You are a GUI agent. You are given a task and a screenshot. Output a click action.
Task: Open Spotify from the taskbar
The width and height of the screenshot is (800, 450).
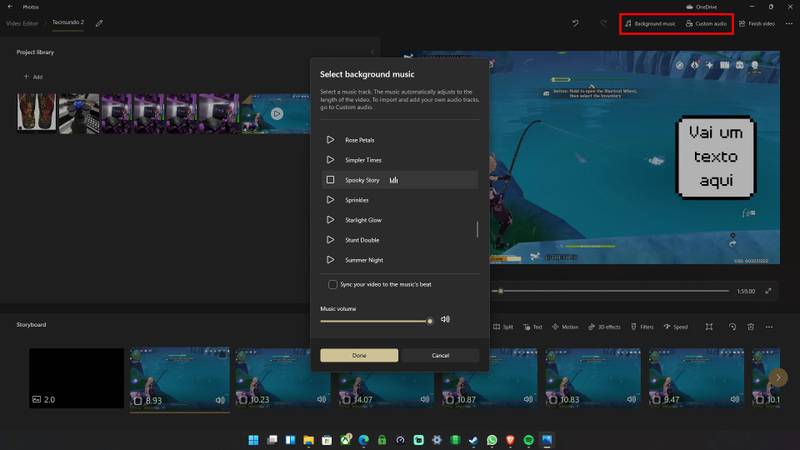tap(529, 440)
